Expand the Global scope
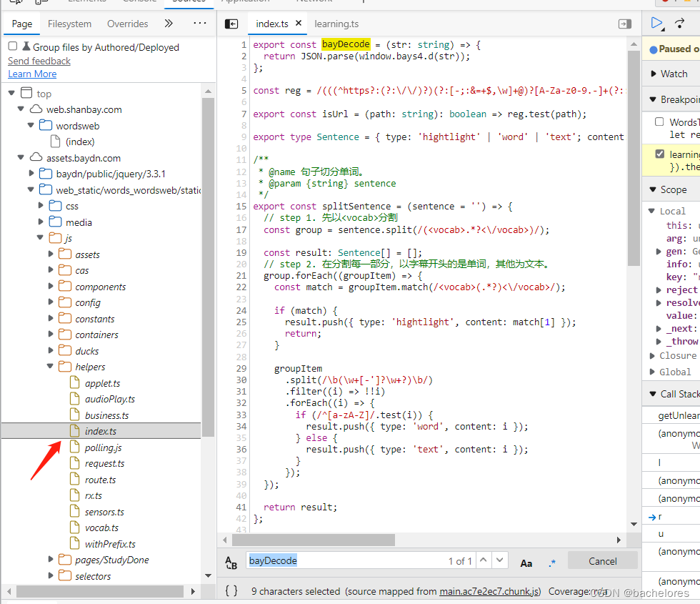 click(653, 372)
